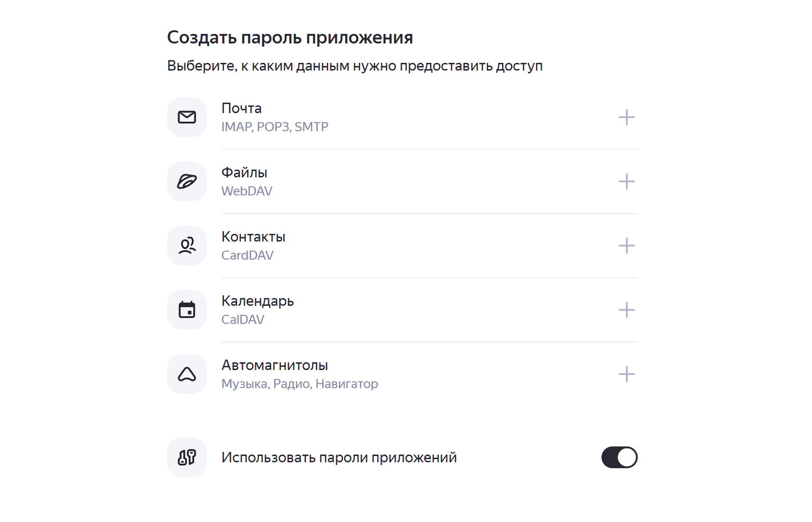Disable the app passwords toggle switch
812x522 pixels.
pyautogui.click(x=619, y=457)
